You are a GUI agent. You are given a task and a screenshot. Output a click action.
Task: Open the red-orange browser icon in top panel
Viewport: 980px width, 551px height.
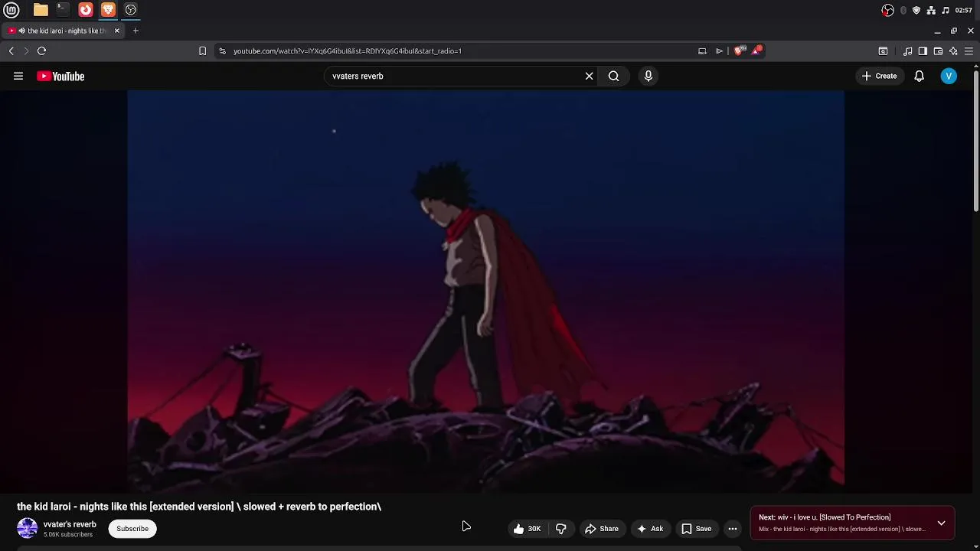tap(86, 10)
